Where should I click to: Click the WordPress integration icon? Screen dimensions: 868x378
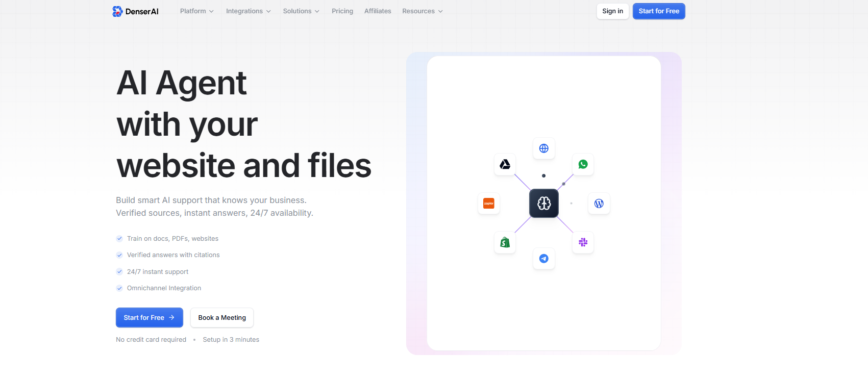599,204
